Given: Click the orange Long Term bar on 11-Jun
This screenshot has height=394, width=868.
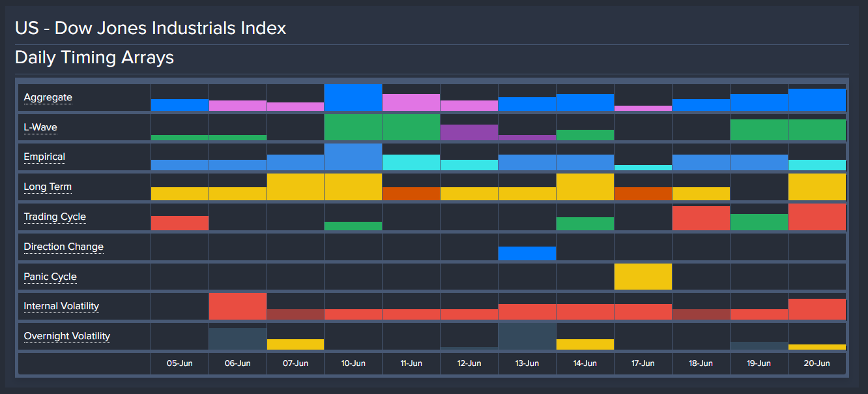Looking at the screenshot, I should tap(411, 194).
